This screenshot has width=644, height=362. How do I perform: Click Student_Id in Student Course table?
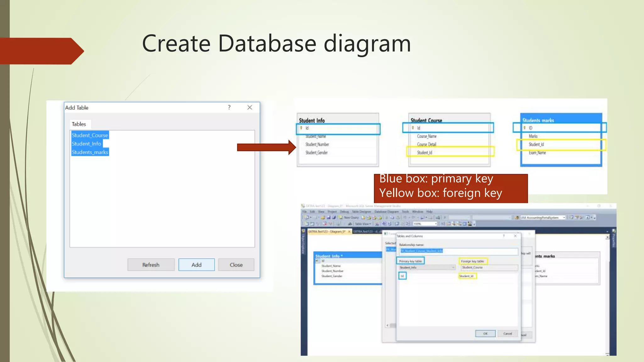[x=425, y=153]
